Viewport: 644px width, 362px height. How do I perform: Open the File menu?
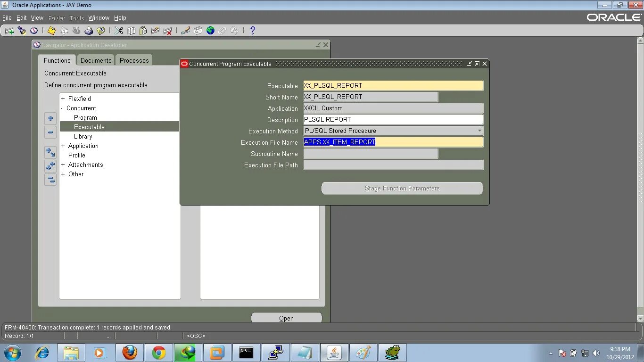(x=7, y=18)
